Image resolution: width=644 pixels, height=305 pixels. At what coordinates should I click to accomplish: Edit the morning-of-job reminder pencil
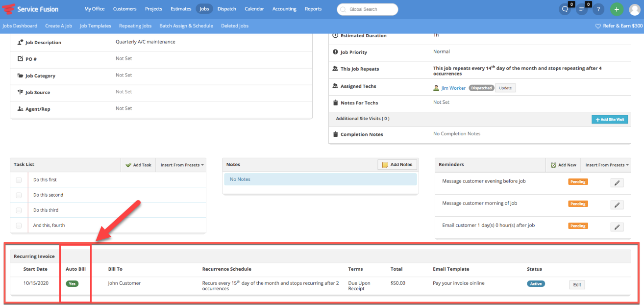tap(617, 205)
